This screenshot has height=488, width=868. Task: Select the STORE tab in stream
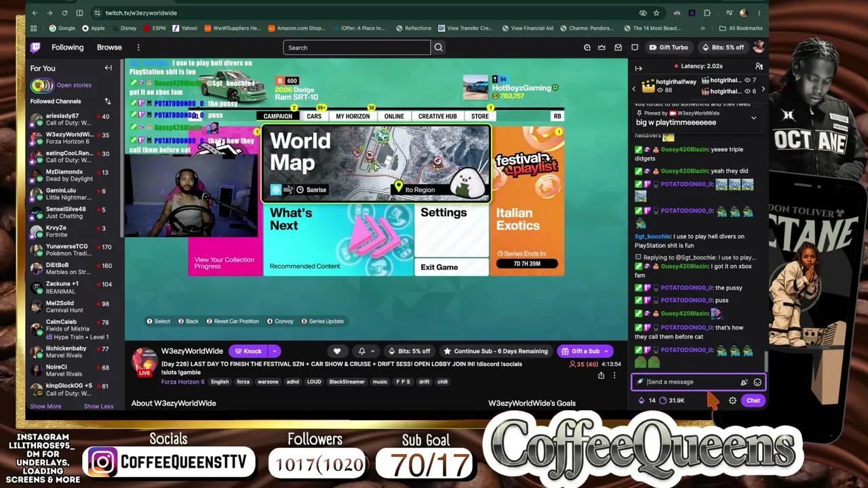tap(480, 117)
